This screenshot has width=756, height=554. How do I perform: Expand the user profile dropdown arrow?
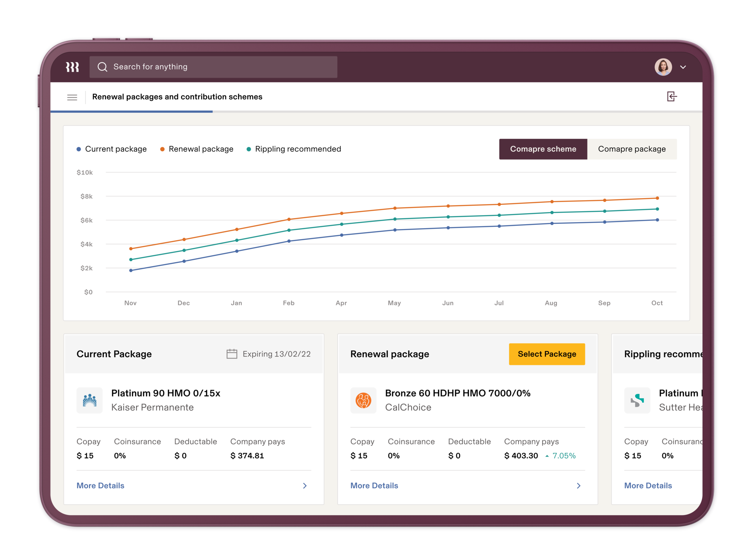point(683,67)
